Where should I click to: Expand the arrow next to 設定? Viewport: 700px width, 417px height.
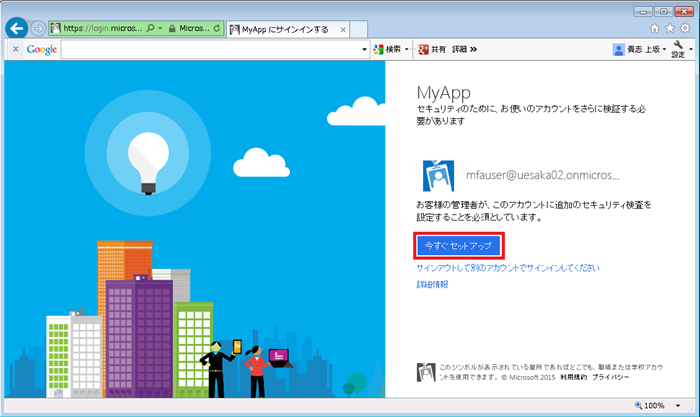[x=691, y=49]
